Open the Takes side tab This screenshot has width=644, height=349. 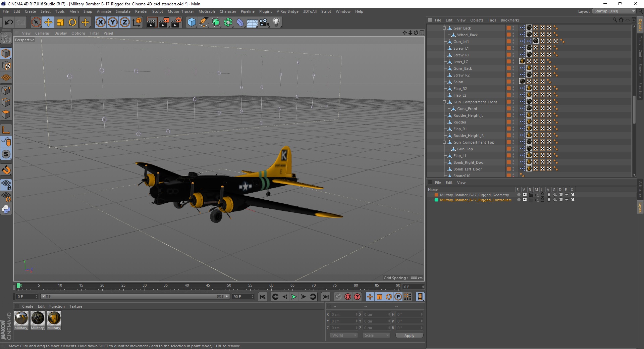coord(640,40)
